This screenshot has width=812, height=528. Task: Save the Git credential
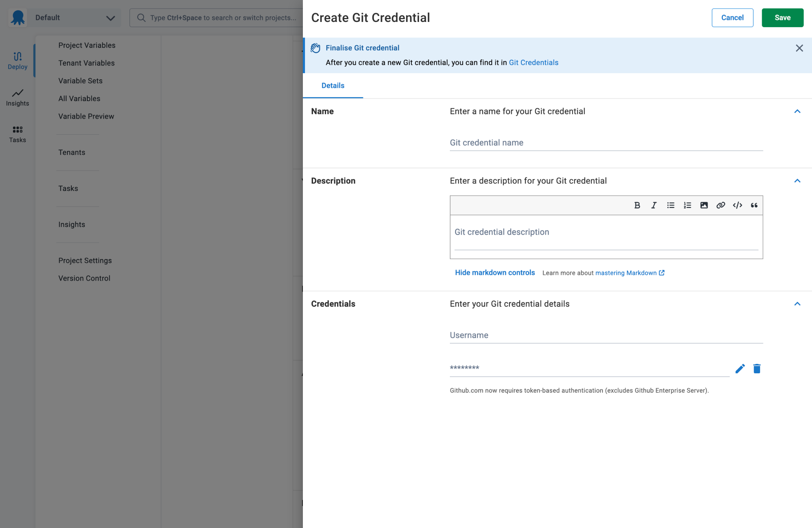tap(782, 18)
